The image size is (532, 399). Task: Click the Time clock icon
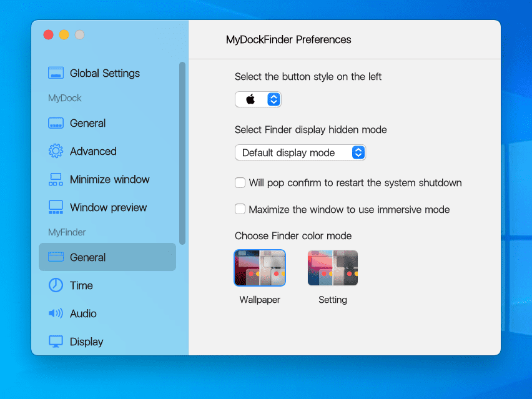56,285
